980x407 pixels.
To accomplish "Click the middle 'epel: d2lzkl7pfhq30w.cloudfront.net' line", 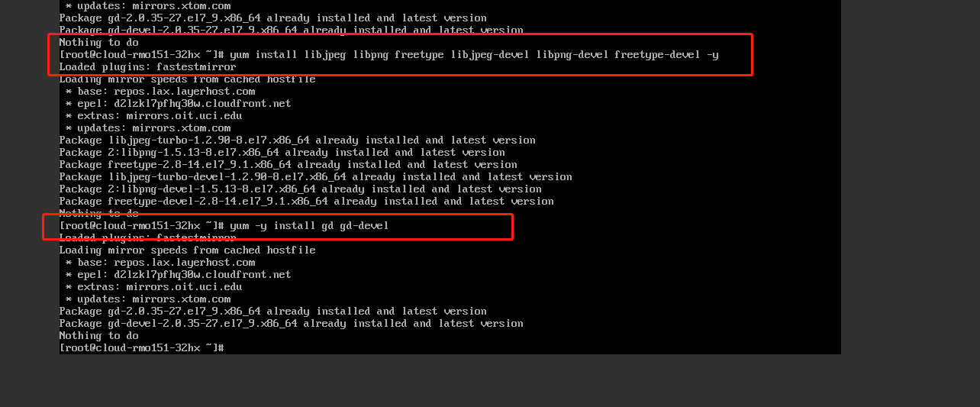I will (x=179, y=104).
